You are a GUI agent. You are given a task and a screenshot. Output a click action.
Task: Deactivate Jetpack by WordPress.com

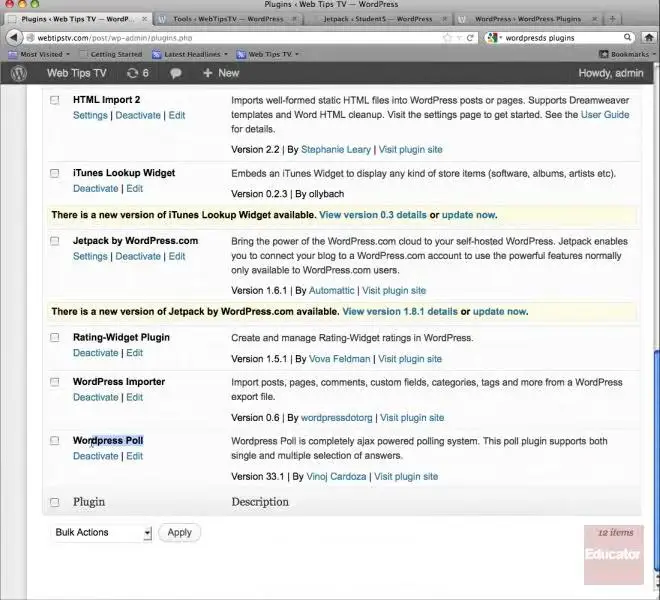(x=138, y=256)
